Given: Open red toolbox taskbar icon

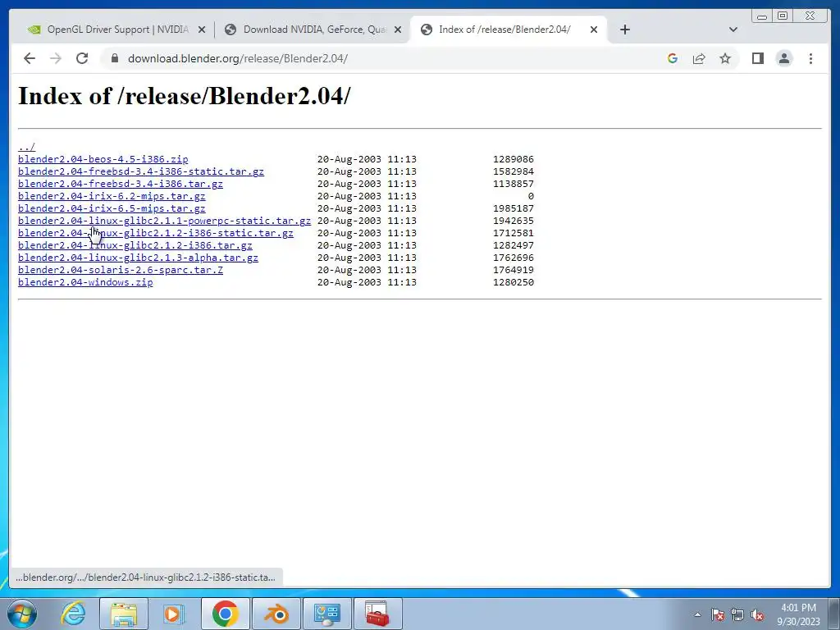Looking at the screenshot, I should coord(377,614).
